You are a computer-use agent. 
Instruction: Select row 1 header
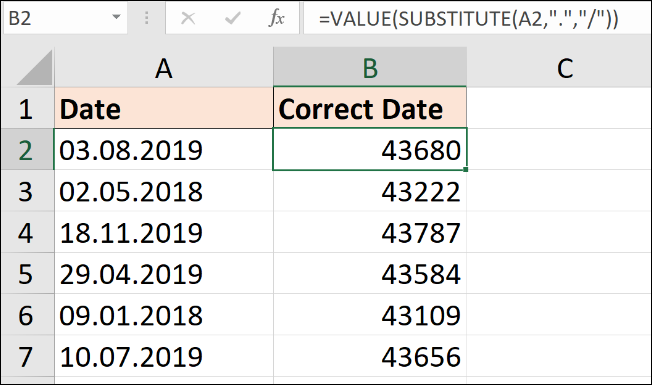coord(27,109)
